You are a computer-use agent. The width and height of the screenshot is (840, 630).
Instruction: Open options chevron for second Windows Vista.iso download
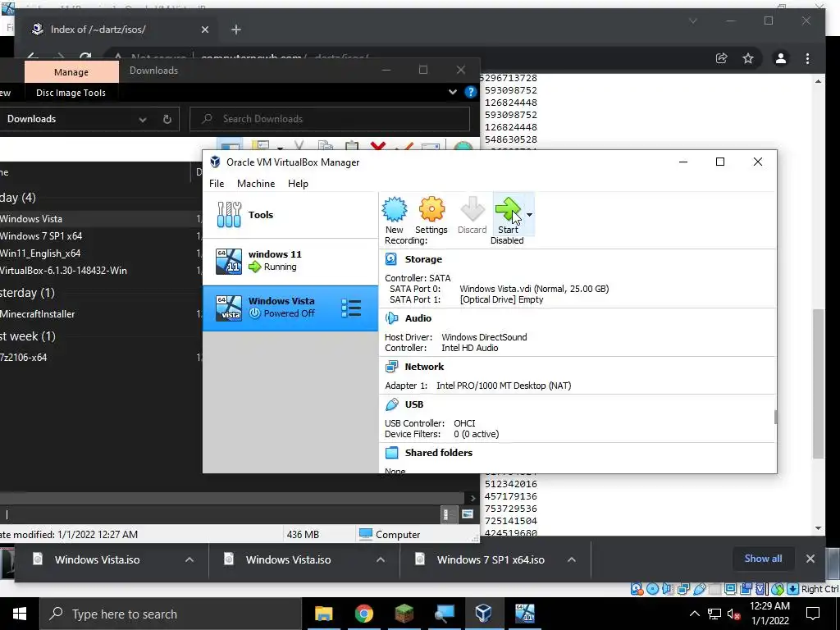pos(381,559)
